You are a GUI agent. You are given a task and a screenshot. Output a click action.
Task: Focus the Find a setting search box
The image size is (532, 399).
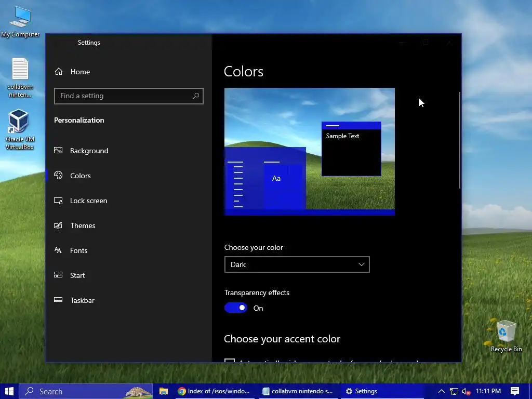pyautogui.click(x=129, y=96)
